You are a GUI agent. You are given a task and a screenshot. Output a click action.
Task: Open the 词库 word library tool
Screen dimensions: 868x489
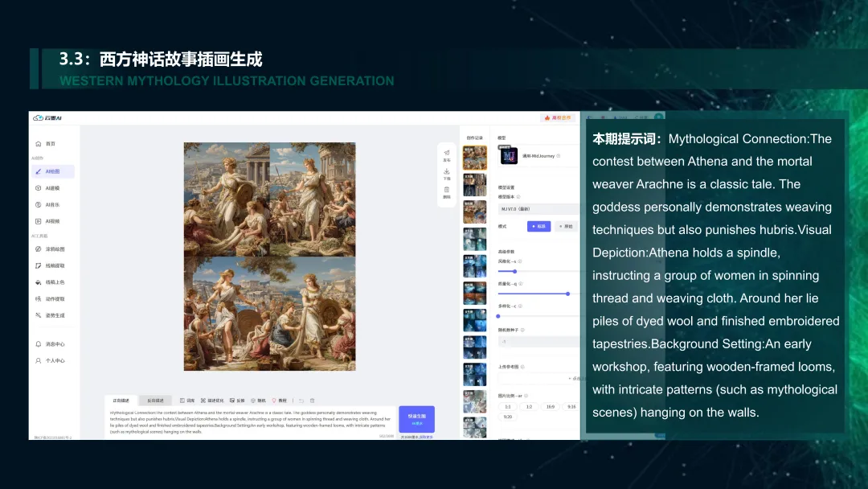187,401
